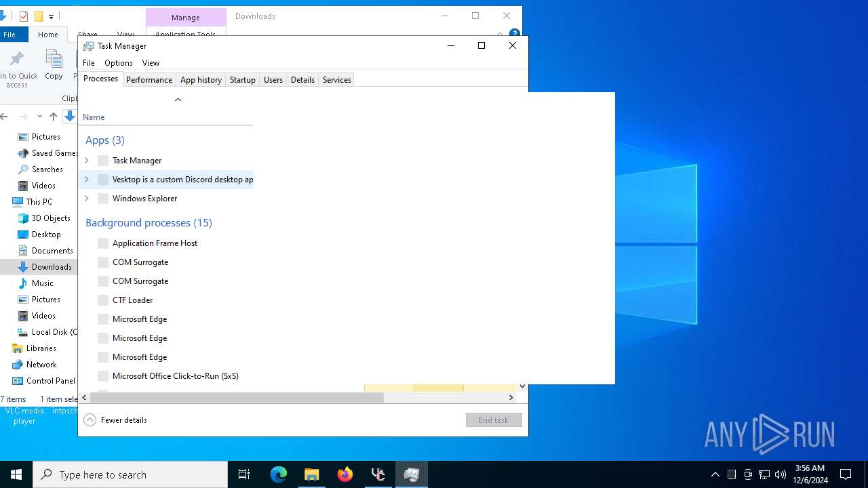Switch to the Performance tab
The width and height of the screenshot is (868, 488).
(x=149, y=80)
